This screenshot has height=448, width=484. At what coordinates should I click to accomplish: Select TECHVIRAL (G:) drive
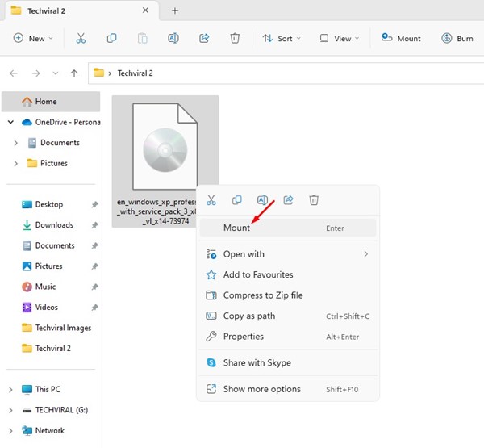coord(55,410)
